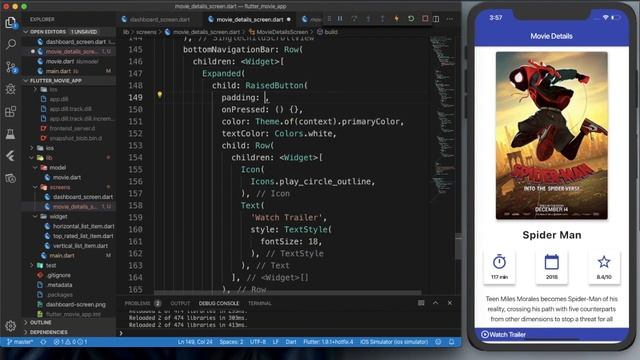The width and height of the screenshot is (640, 360).
Task: Trigger Flutter hot reload lightning bolt
Action: click(396, 19)
